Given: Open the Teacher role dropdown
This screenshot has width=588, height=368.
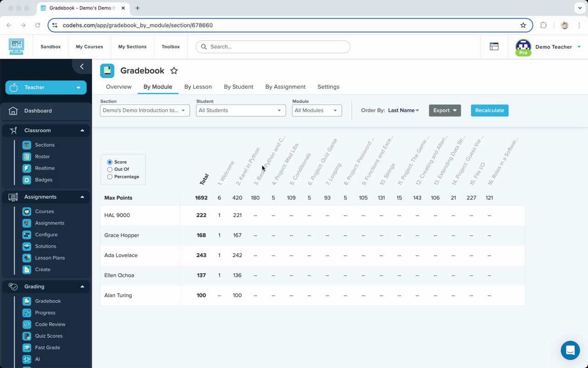Looking at the screenshot, I should [46, 87].
